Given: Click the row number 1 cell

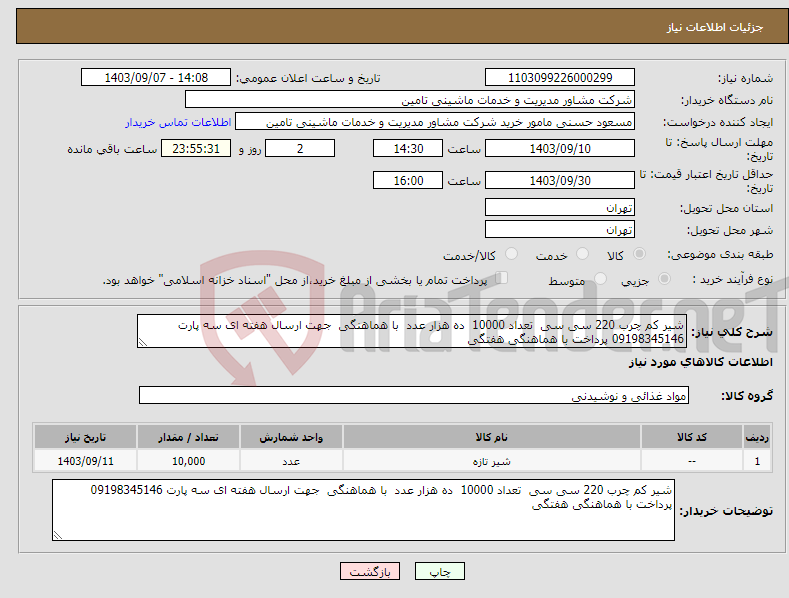Looking at the screenshot, I should [757, 461].
